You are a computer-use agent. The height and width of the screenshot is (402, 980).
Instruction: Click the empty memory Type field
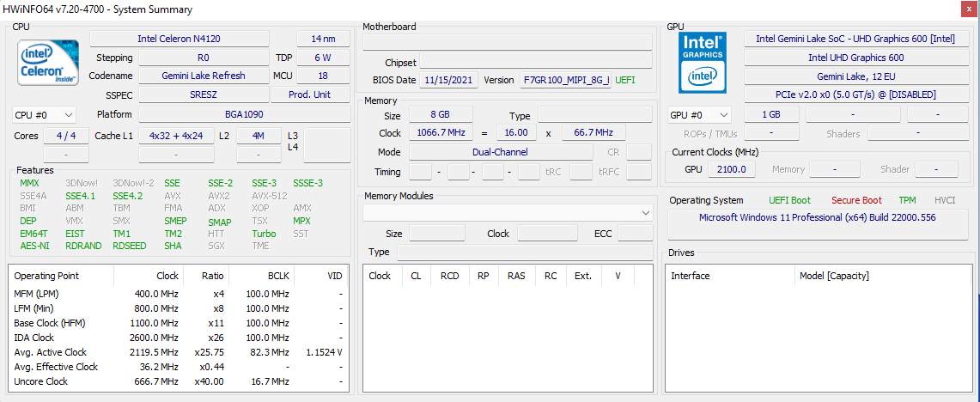[x=594, y=115]
